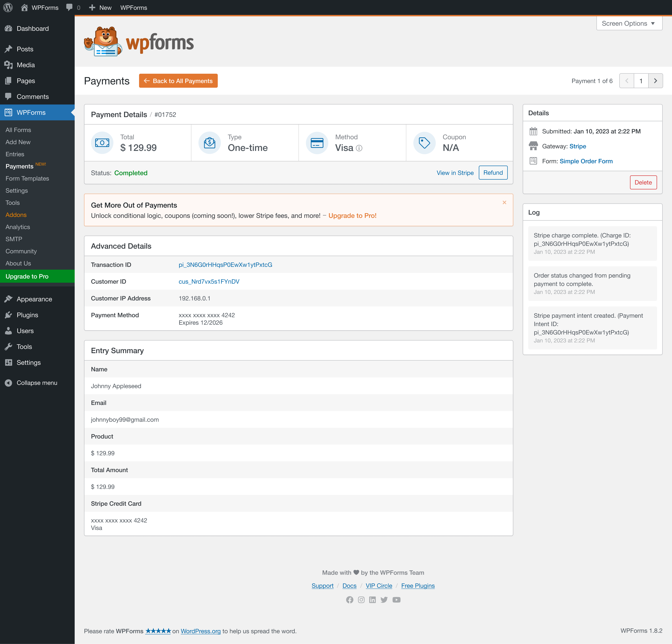Open the Plugins menu in sidebar
This screenshot has height=644, width=672.
pos(28,315)
